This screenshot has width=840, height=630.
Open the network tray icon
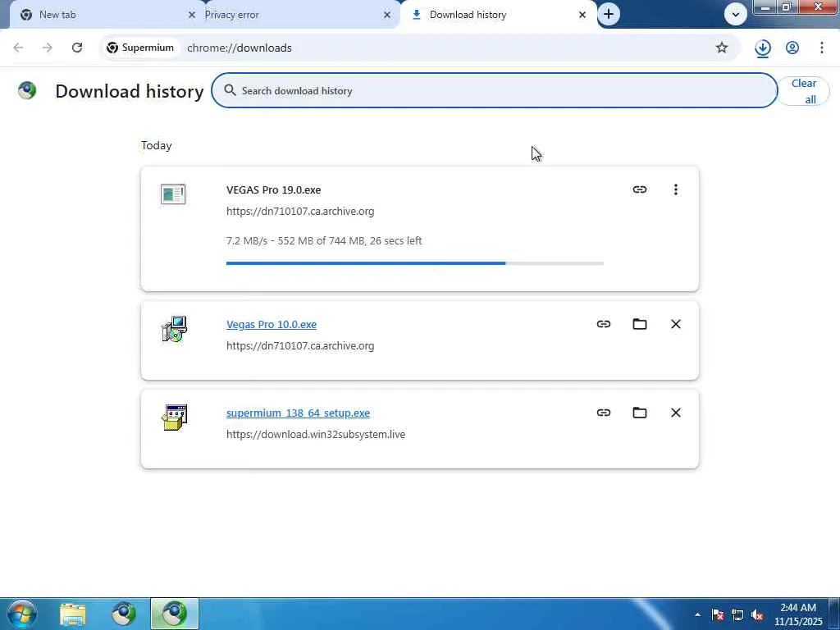click(737, 614)
